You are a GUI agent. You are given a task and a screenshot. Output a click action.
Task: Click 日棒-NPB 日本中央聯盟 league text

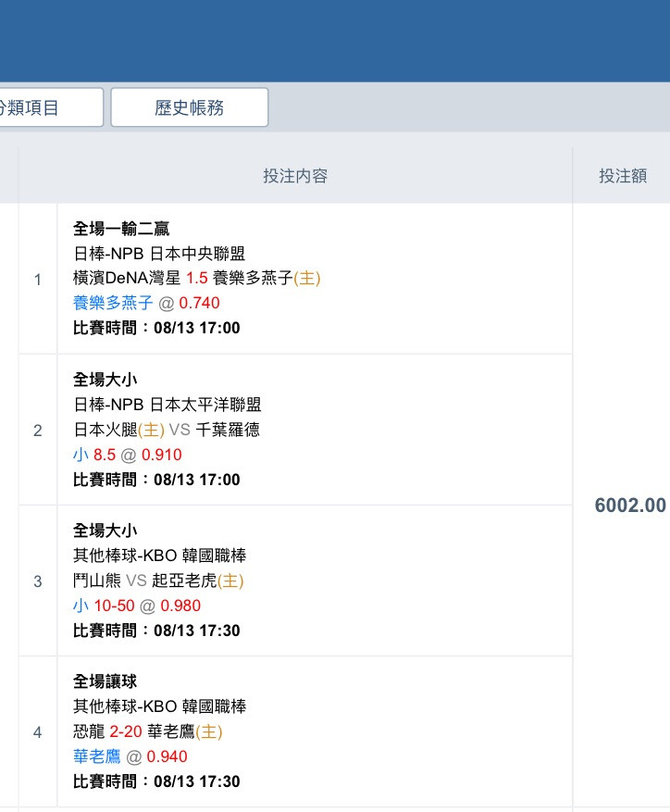tap(159, 254)
